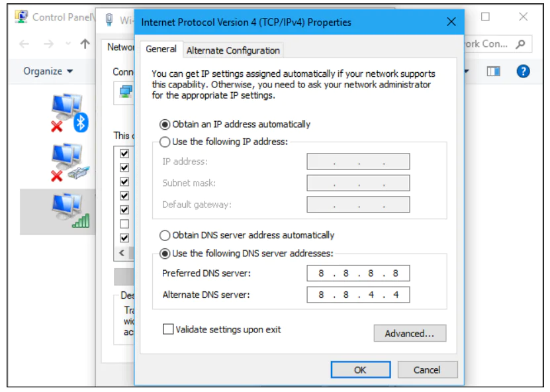550x392 pixels.
Task: Expand the view options dropdown arrow
Action: pyautogui.click(x=467, y=72)
